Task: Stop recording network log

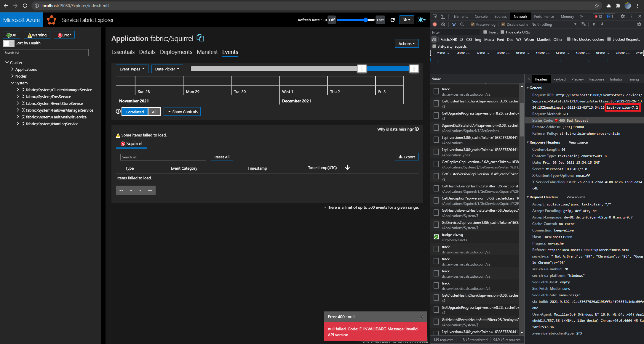Action: 434,24
